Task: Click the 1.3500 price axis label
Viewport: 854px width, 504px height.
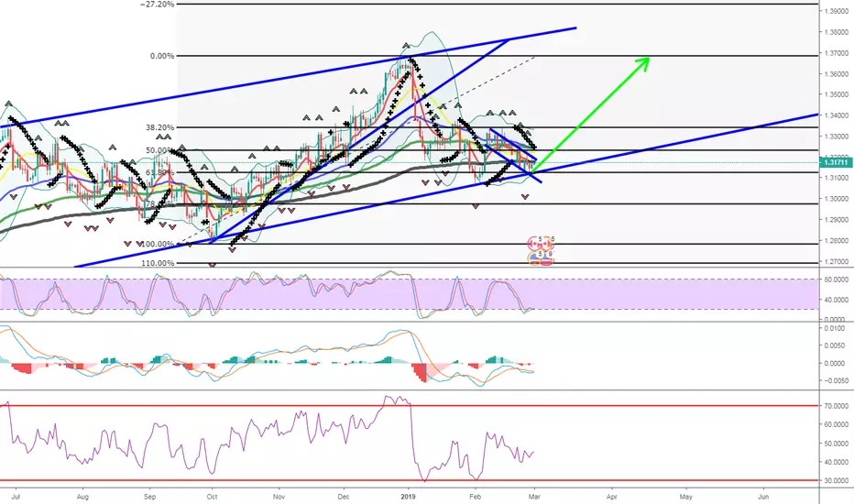Action: 838,94
